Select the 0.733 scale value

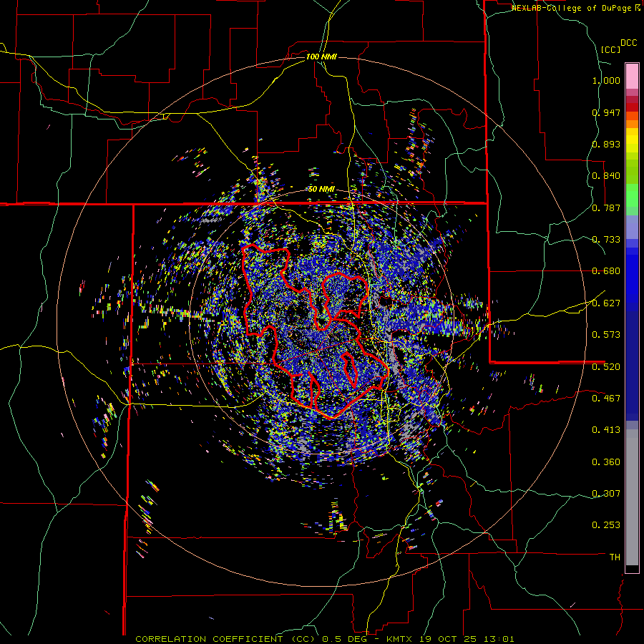point(606,240)
